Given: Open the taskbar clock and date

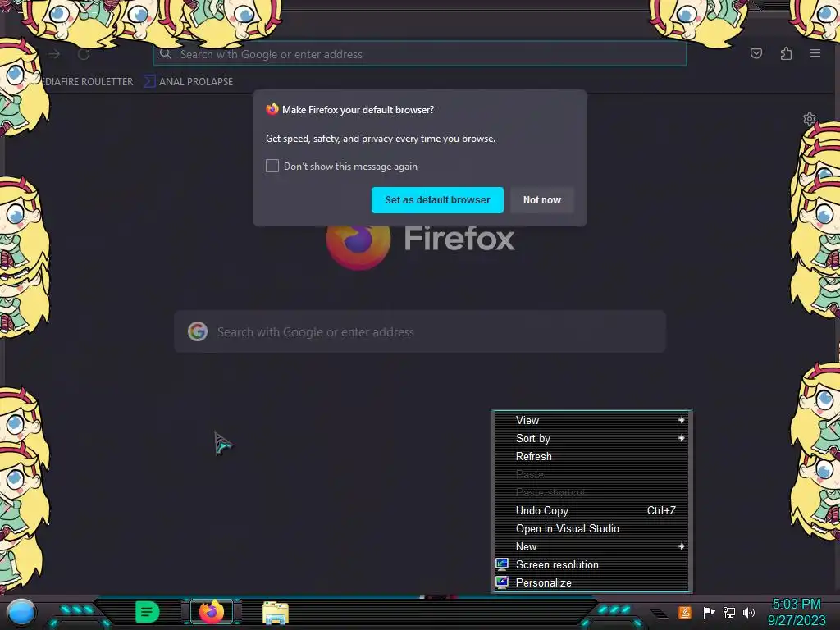Looking at the screenshot, I should pyautogui.click(x=796, y=612).
